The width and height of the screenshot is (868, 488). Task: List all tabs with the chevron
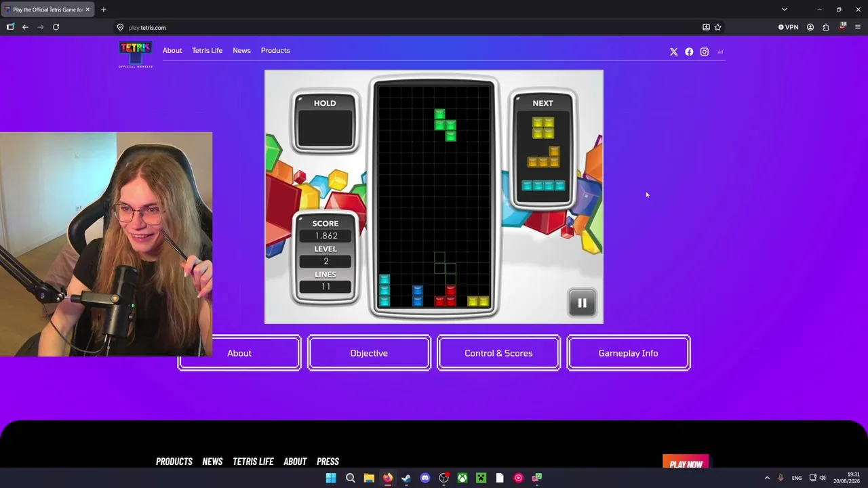(785, 9)
